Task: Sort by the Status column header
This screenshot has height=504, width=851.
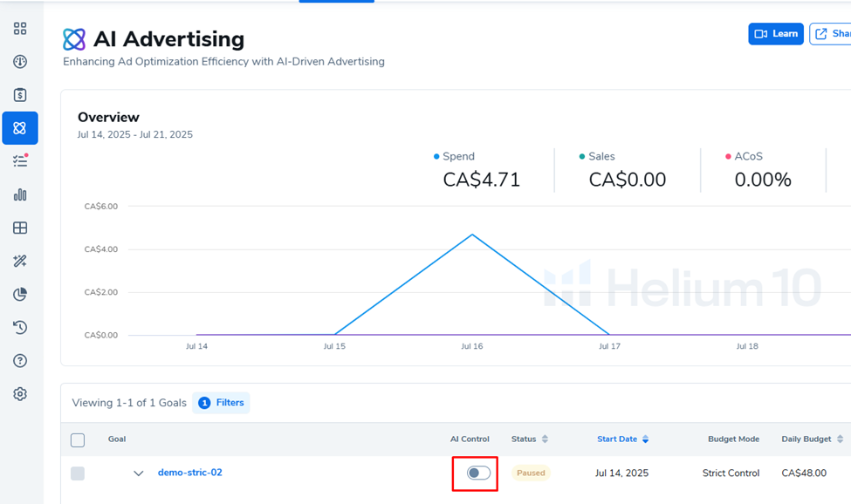Action: pyautogui.click(x=529, y=439)
